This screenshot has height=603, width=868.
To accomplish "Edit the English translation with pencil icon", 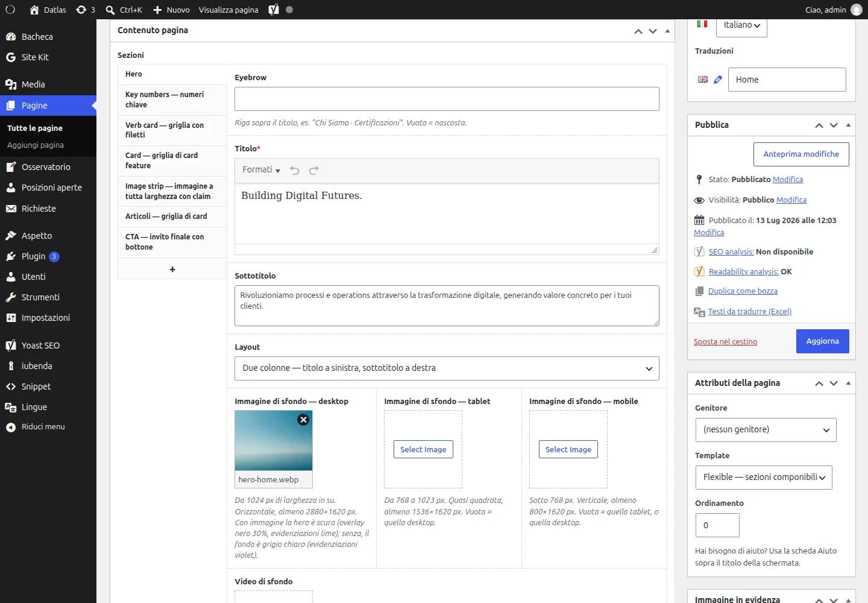I will point(718,80).
